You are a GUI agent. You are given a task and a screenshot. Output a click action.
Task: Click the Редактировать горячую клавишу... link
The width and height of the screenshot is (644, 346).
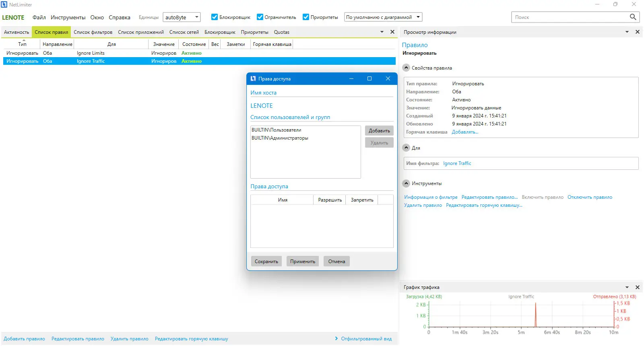tap(484, 205)
